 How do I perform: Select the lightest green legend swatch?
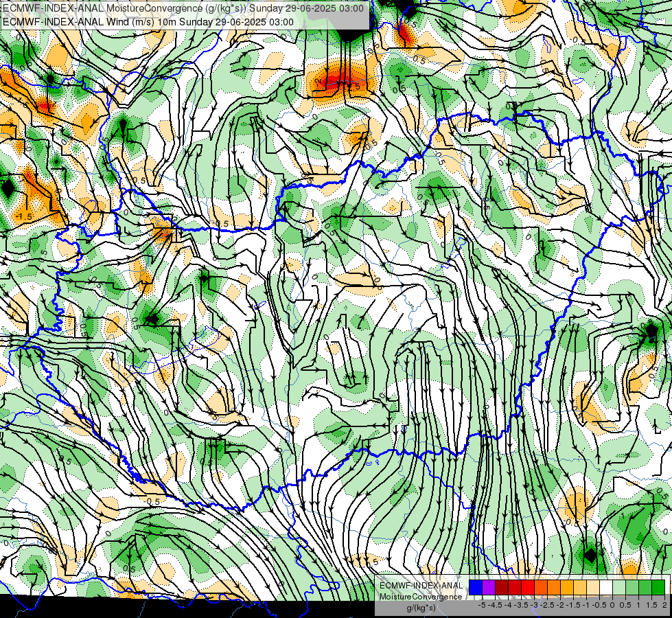(619, 587)
